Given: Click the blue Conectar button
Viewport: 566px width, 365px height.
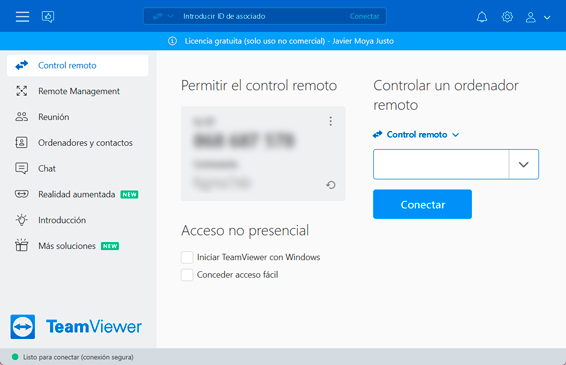Looking at the screenshot, I should (x=422, y=204).
